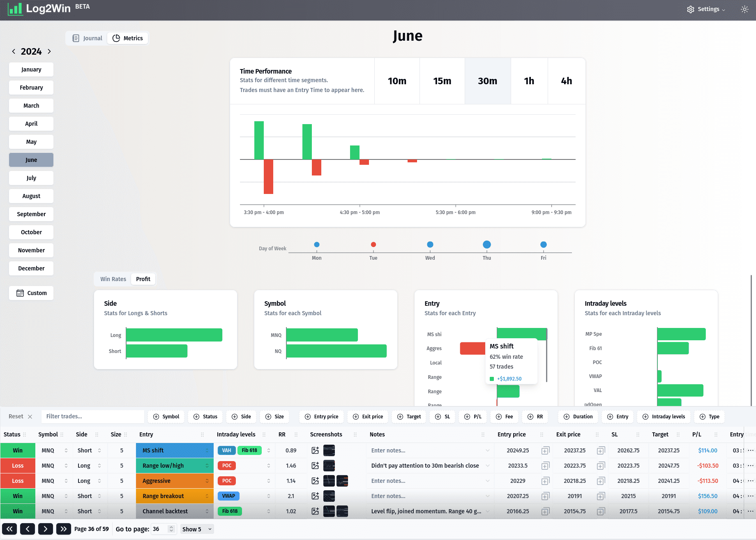
Task: Click Loss status in Range low/high row
Action: point(18,466)
